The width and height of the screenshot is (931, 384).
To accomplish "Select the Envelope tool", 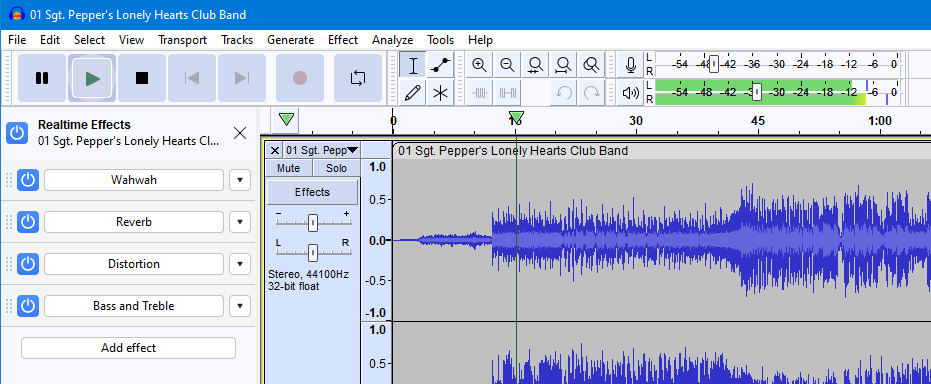I will pos(440,65).
